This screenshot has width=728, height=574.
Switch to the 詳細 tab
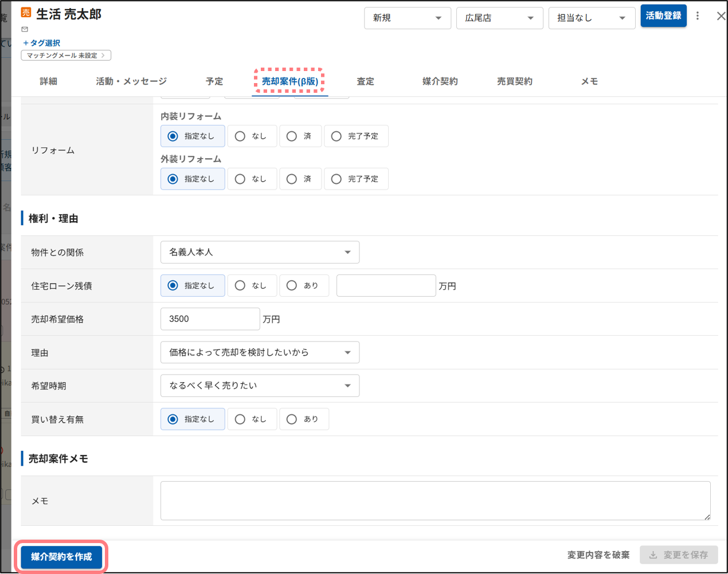49,81
